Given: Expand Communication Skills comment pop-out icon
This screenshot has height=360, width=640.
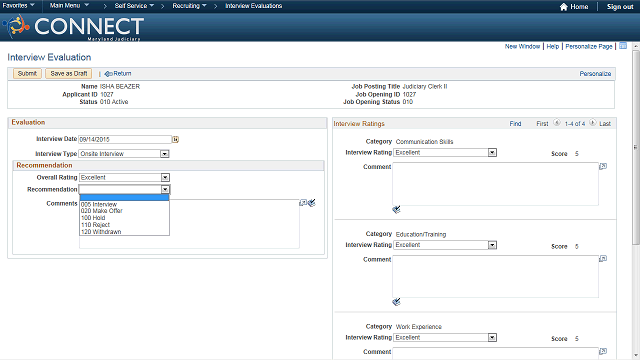Looking at the screenshot, I should (603, 166).
